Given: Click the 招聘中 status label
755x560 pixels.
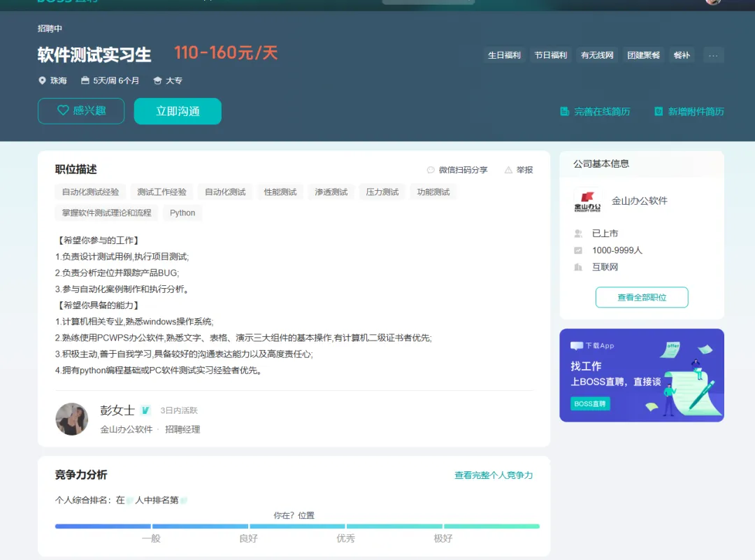Looking at the screenshot, I should (50, 29).
